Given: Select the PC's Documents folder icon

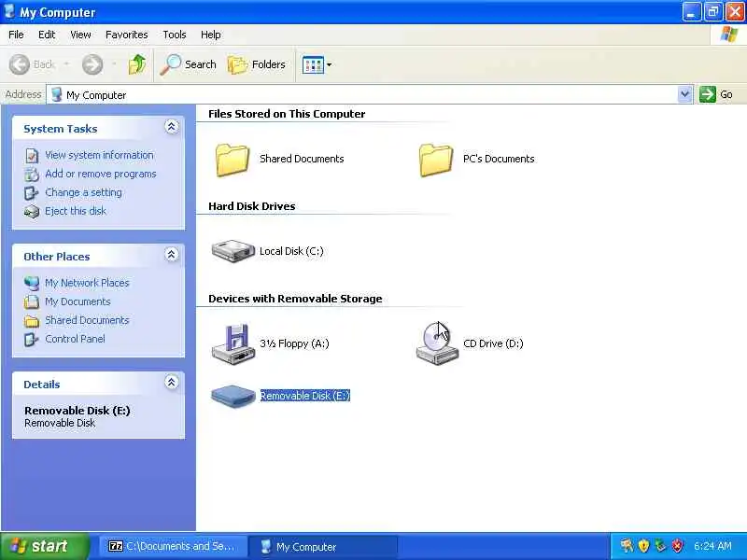Looking at the screenshot, I should (436, 160).
